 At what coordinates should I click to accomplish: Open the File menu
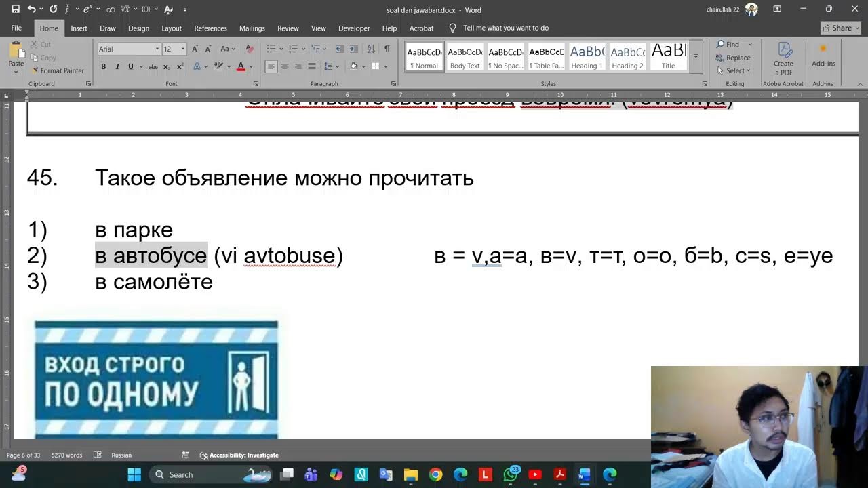coord(16,28)
